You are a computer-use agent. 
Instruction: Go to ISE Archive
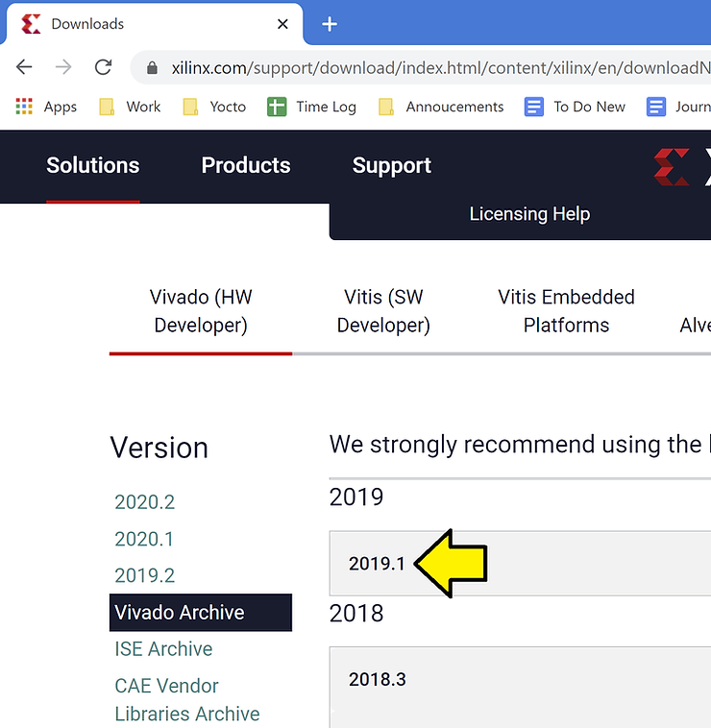tap(163, 649)
